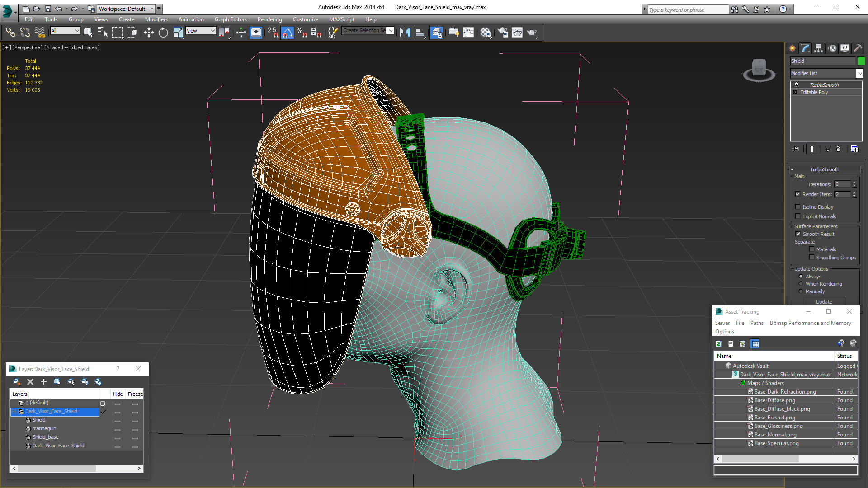Image resolution: width=868 pixels, height=488 pixels.
Task: Click the Align tool icon
Action: [420, 32]
